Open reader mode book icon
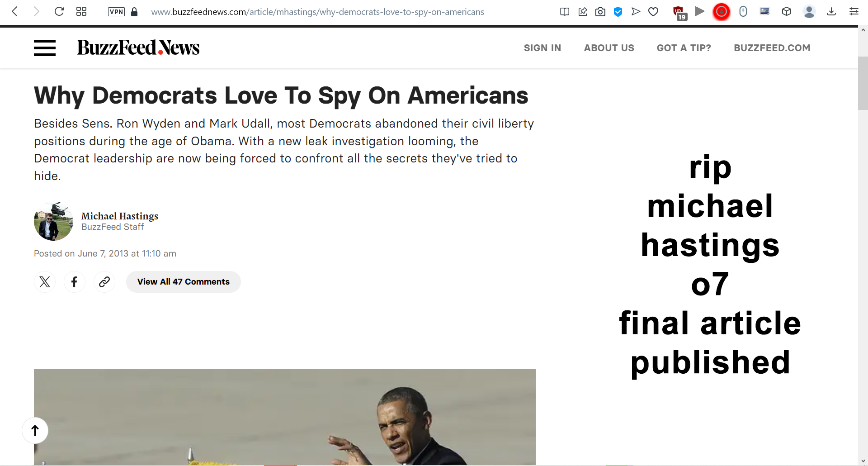The image size is (868, 466). tap(565, 12)
